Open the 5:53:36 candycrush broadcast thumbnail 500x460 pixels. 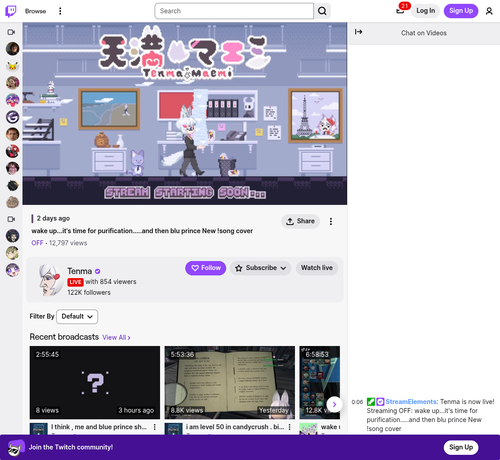click(230, 382)
